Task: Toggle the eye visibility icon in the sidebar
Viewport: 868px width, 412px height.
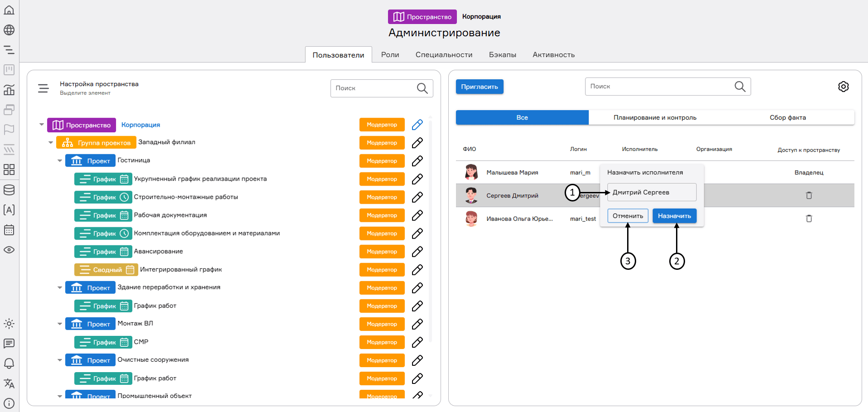Action: [x=9, y=250]
